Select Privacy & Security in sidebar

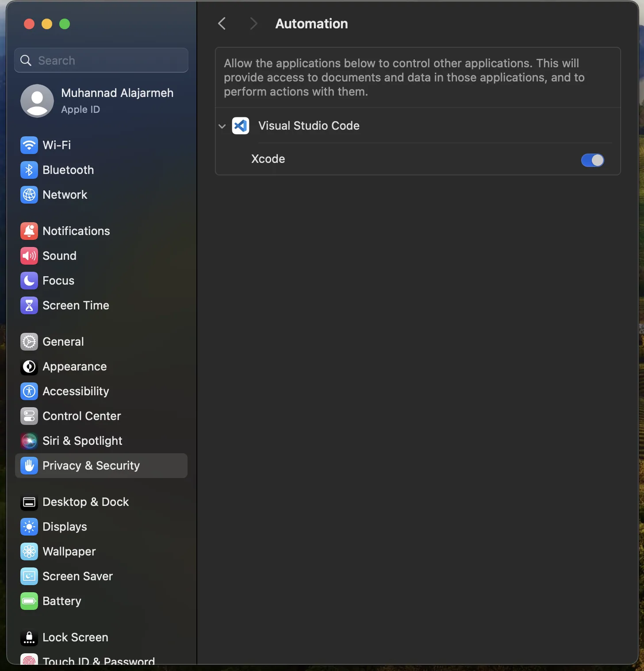coord(101,466)
